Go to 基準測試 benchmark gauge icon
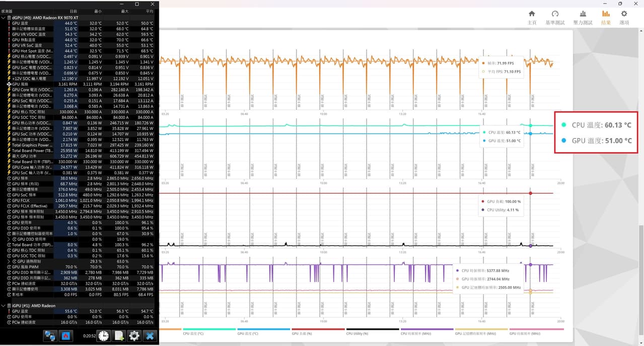 click(555, 18)
